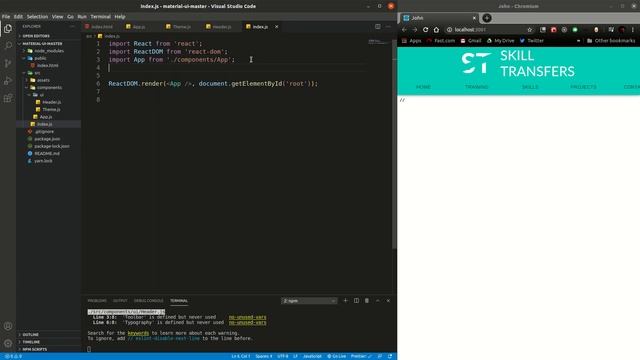Collapse the MATERIAL-UI-MASTER folder section
The width and height of the screenshot is (640, 360).
pos(42,43)
